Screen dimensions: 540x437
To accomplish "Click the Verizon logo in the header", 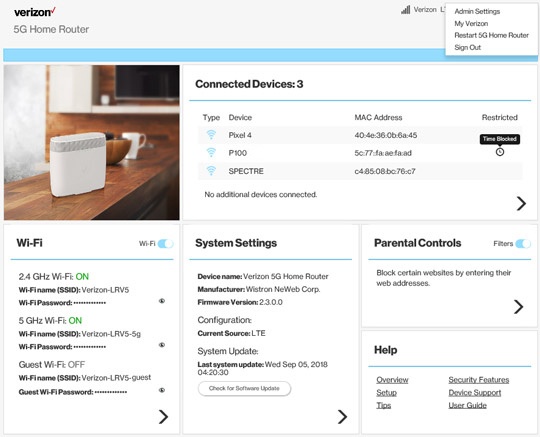I will [35, 12].
